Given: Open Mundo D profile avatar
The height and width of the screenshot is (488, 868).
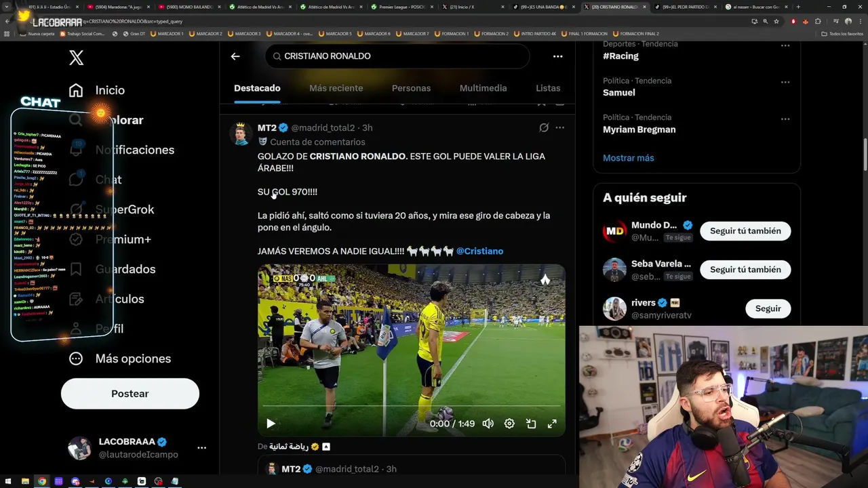Looking at the screenshot, I should 614,231.
